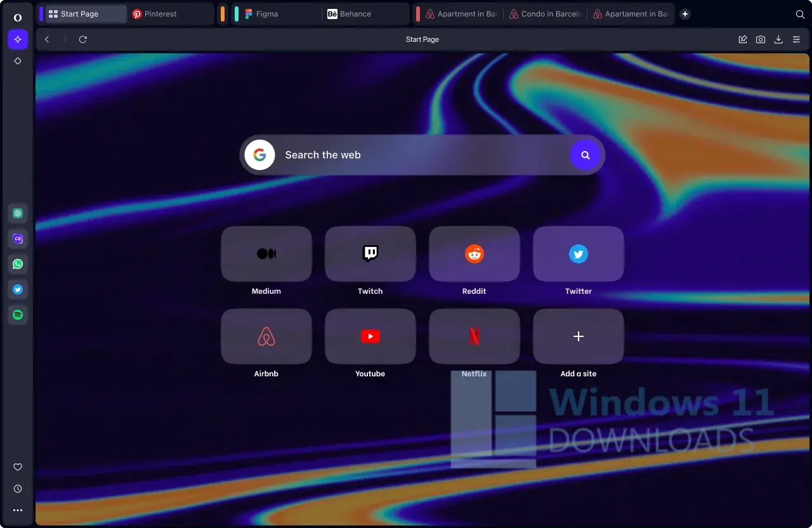Open Spotify in the sidebar
Screen dimensions: 812x528
18,315
